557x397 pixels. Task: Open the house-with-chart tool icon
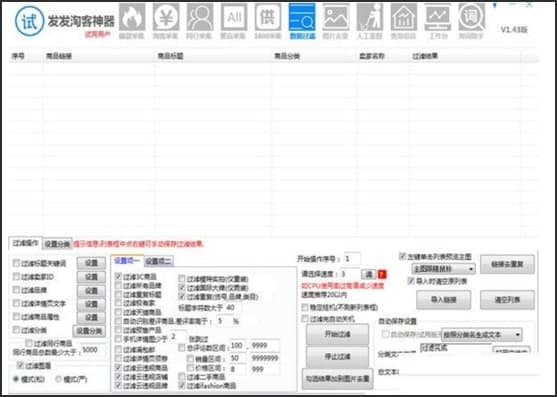click(404, 21)
